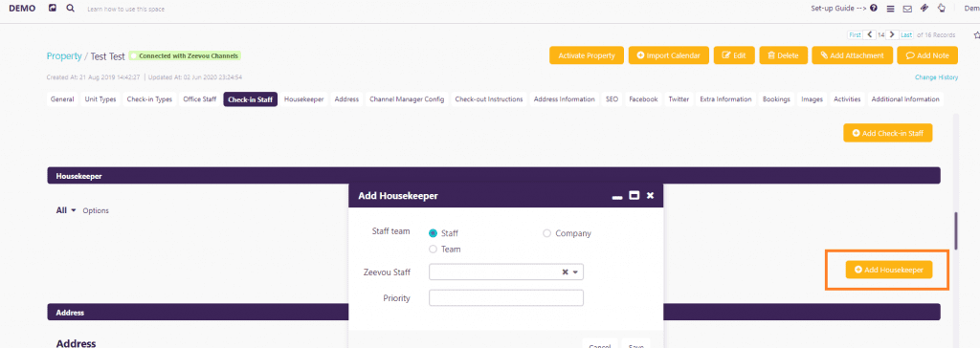Switch to the Facebook tab
The image size is (980, 348).
click(643, 99)
